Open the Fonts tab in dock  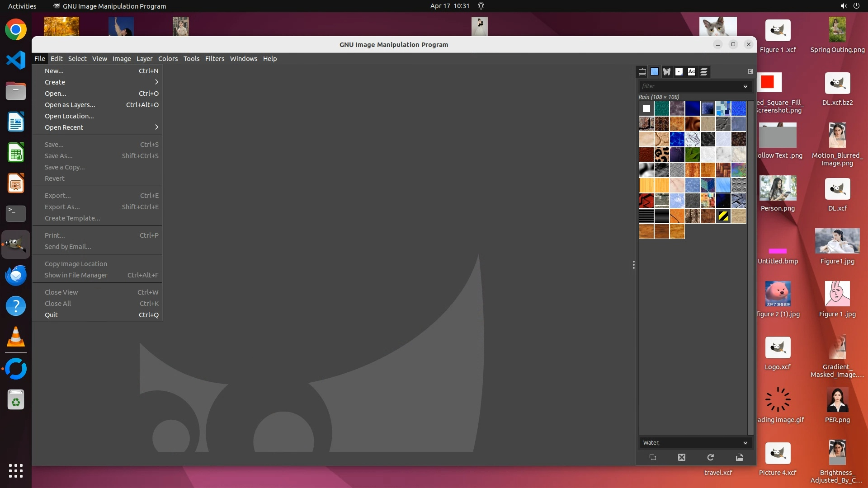tap(692, 72)
